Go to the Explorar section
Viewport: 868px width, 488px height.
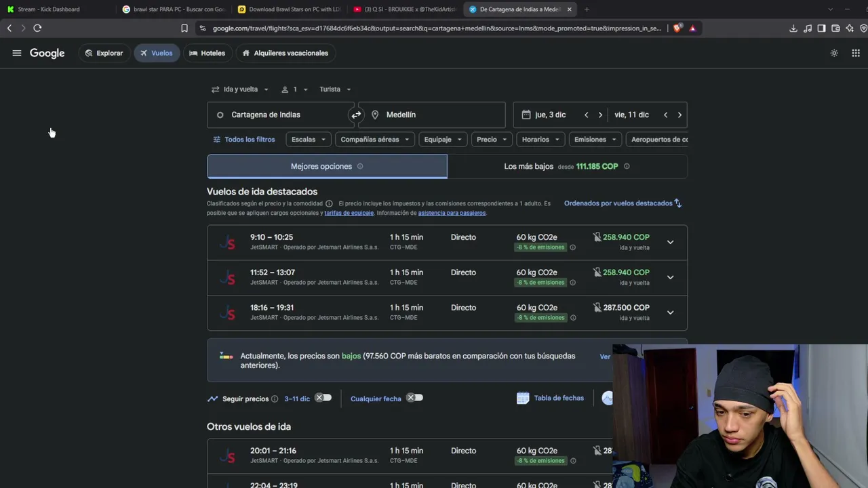(104, 53)
